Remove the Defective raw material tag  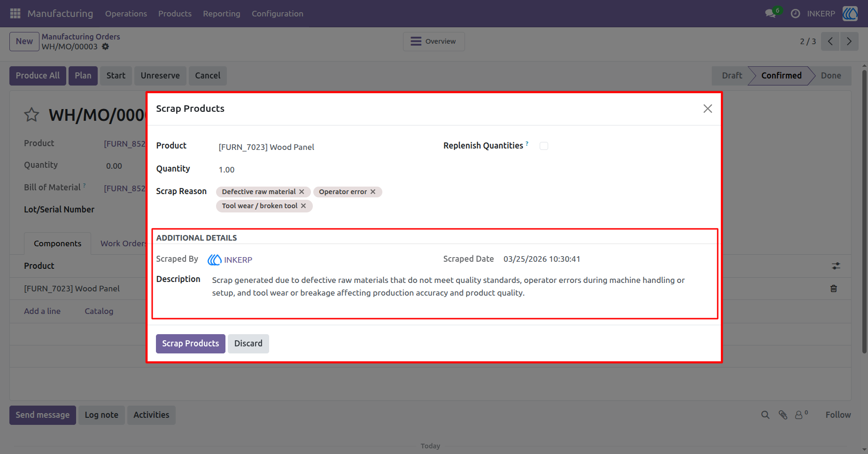302,192
